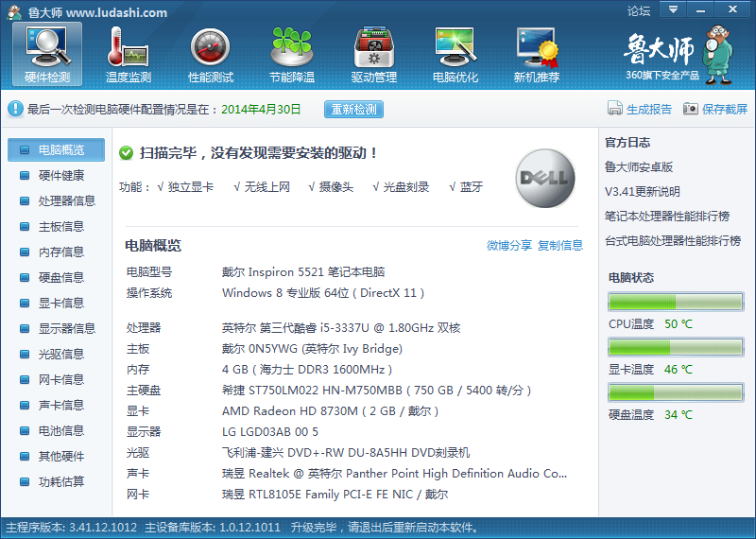Click the blue info exclamation icon
The height and width of the screenshot is (539, 756).
(x=15, y=109)
